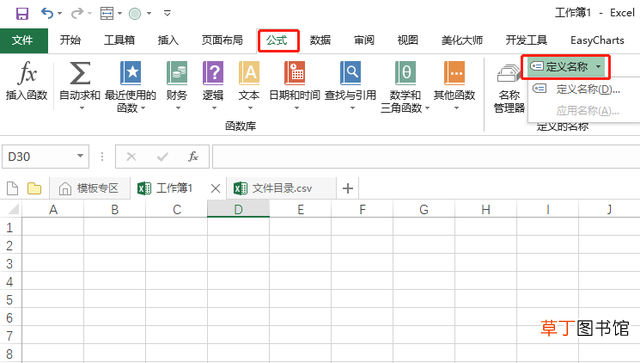
Task: Click the green circle quick access icon
Action: click(135, 14)
